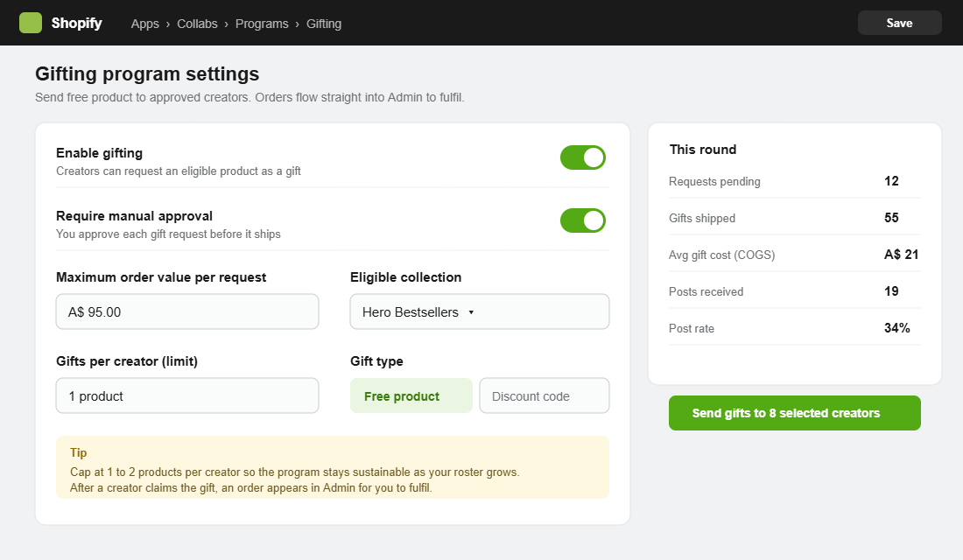Click the Gifts shipped value 55

tap(891, 218)
